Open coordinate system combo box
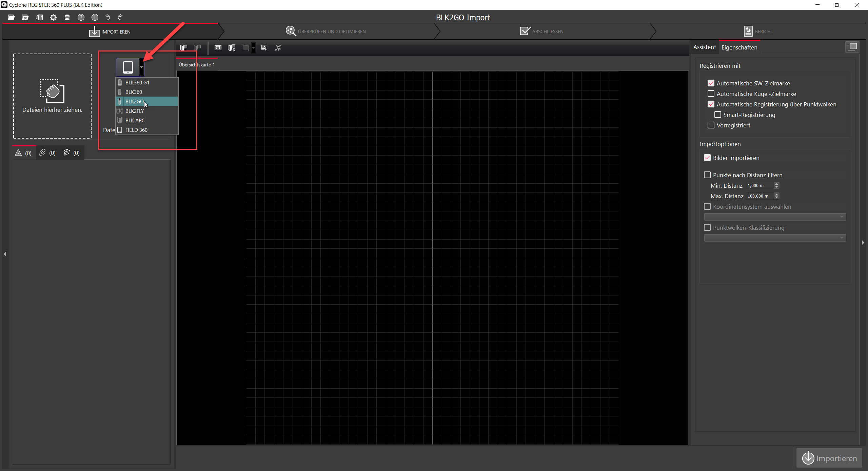 coord(775,217)
